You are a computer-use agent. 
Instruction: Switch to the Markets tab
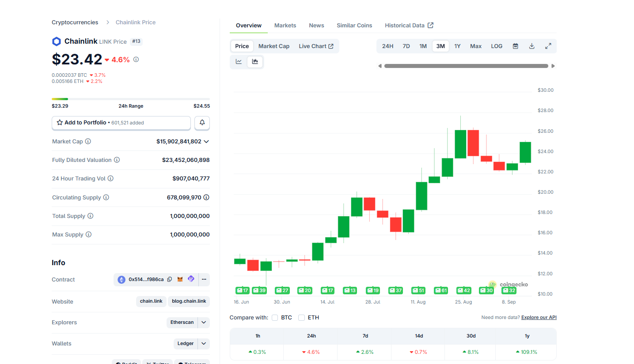285,26
